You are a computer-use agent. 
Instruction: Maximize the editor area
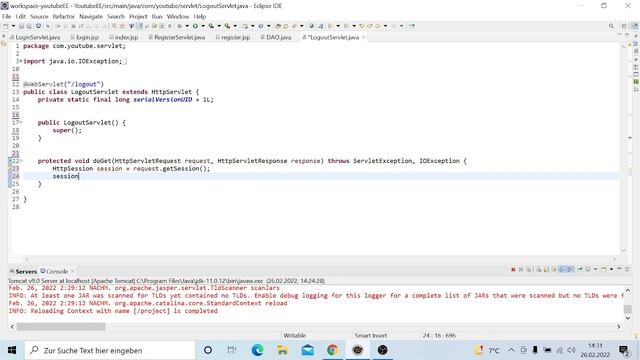tap(627, 35)
